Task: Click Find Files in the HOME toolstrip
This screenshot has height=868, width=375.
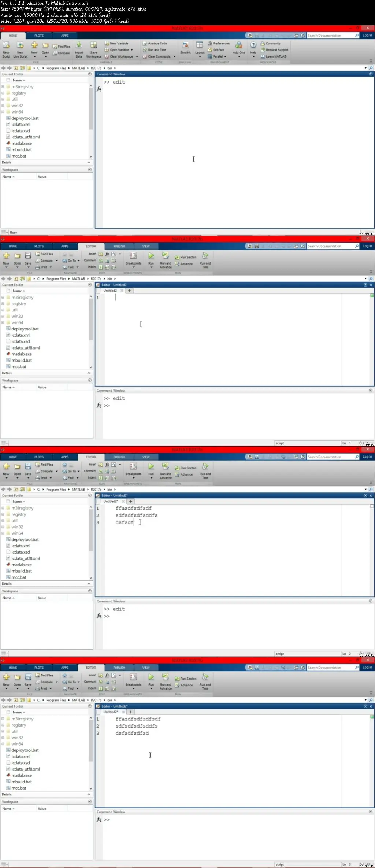Action: tap(61, 47)
